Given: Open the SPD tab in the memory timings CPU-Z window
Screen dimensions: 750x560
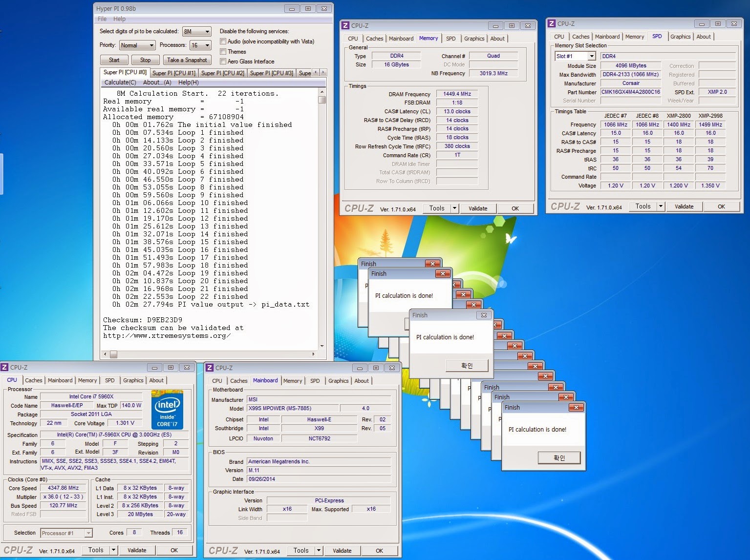Looking at the screenshot, I should pos(451,39).
